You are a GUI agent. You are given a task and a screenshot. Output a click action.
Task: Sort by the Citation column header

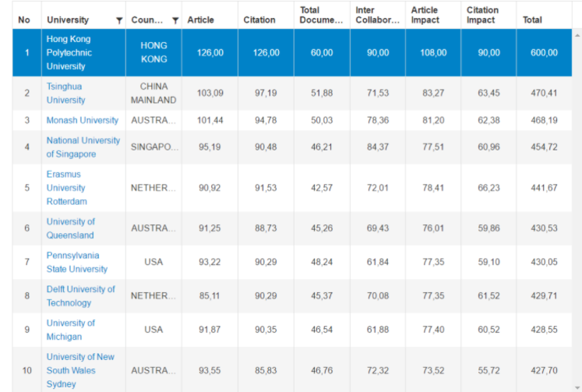point(259,19)
